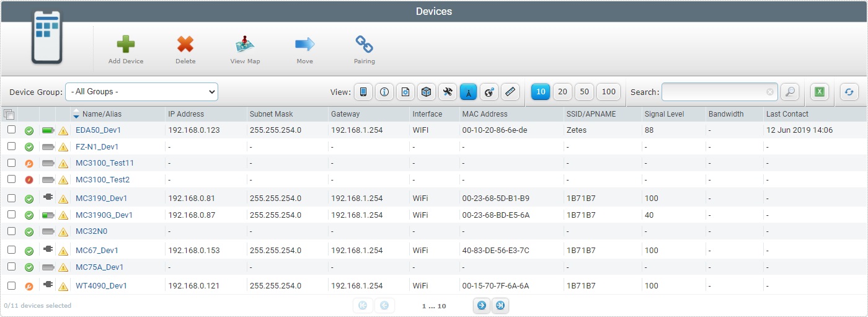Screen dimensions: 868x317
Task: Click the warning icon of EDA50_Dev1
Action: 63,131
